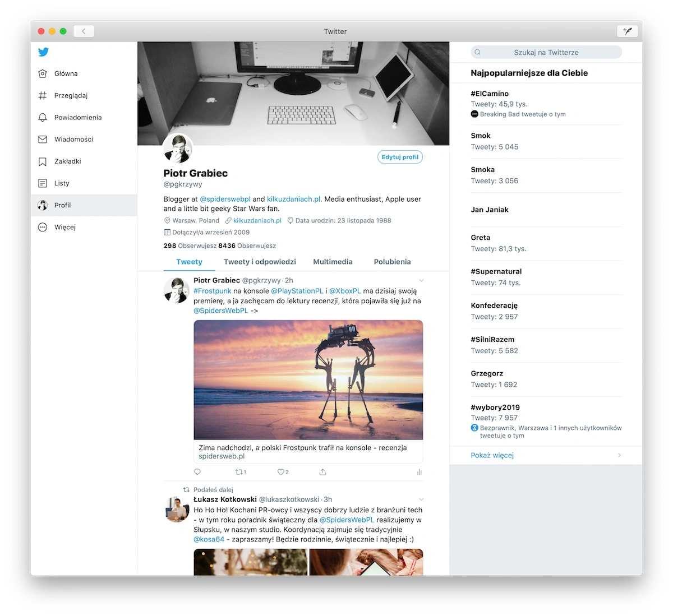The width and height of the screenshot is (673, 616).
Task: Open Frostpunk article preview image
Action: point(308,379)
